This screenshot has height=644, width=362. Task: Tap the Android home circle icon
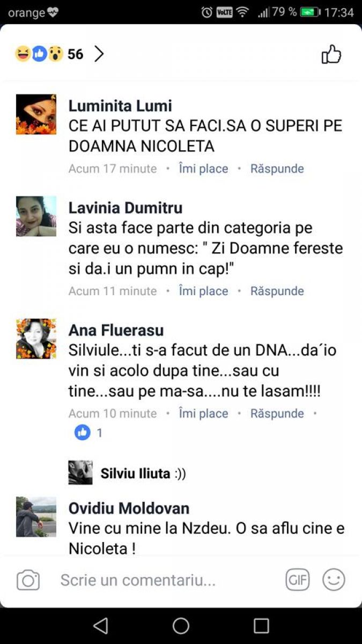[x=181, y=626]
